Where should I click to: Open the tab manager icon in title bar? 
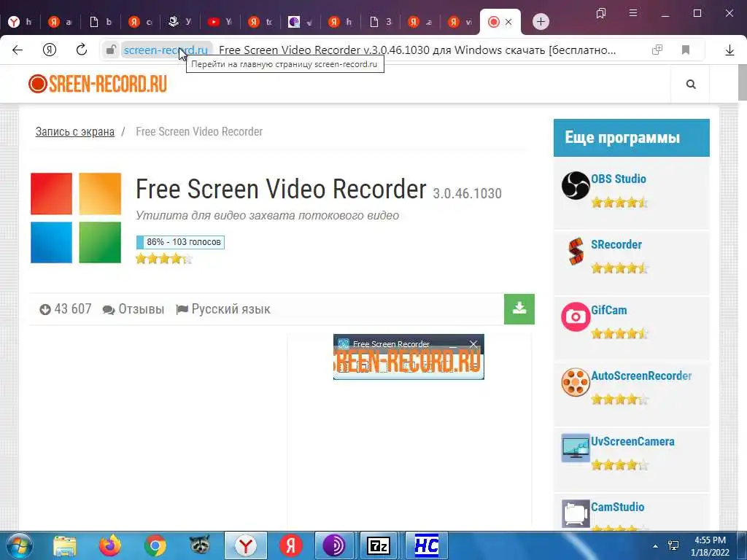pos(601,13)
